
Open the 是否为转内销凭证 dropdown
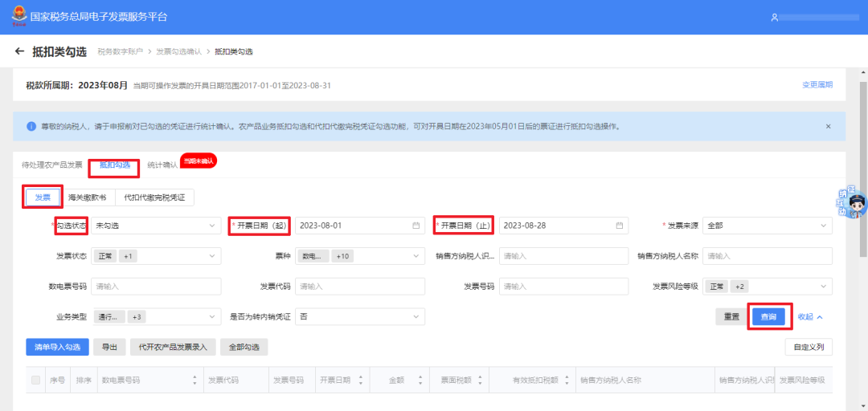(360, 317)
